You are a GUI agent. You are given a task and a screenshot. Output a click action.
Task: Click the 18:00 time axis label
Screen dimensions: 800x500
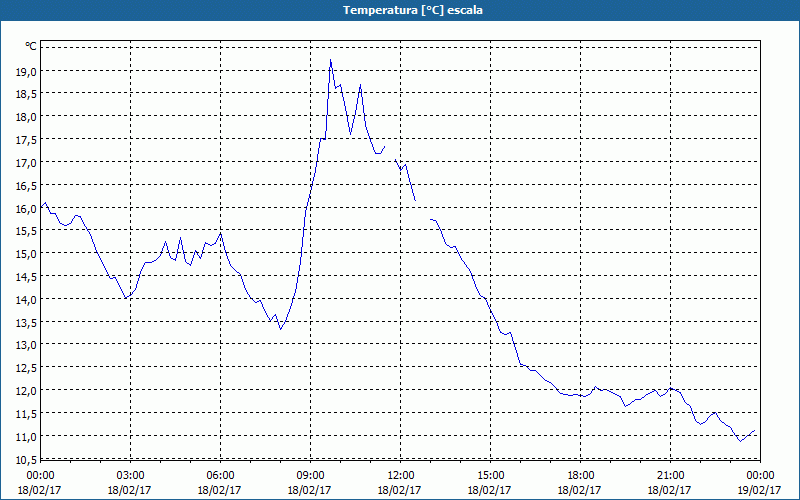pos(580,476)
